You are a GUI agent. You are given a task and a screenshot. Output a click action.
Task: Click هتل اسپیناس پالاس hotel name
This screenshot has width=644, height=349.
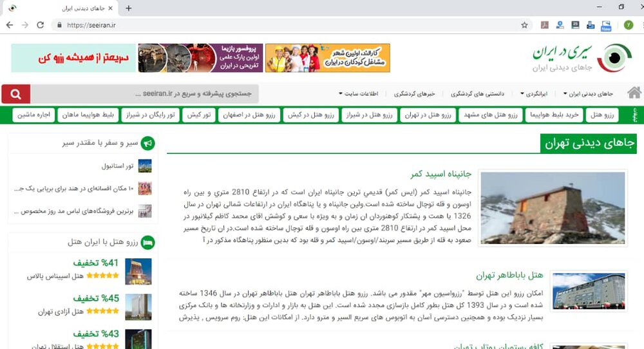pyautogui.click(x=55, y=276)
